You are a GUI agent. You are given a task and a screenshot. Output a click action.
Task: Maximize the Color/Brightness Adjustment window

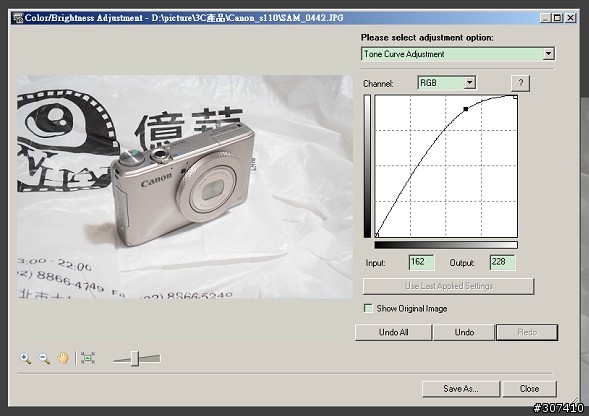[x=558, y=18]
